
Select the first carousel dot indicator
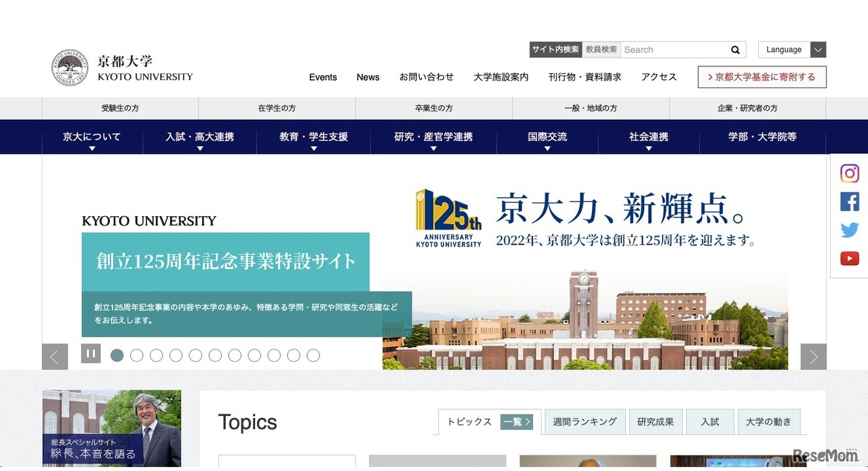117,355
